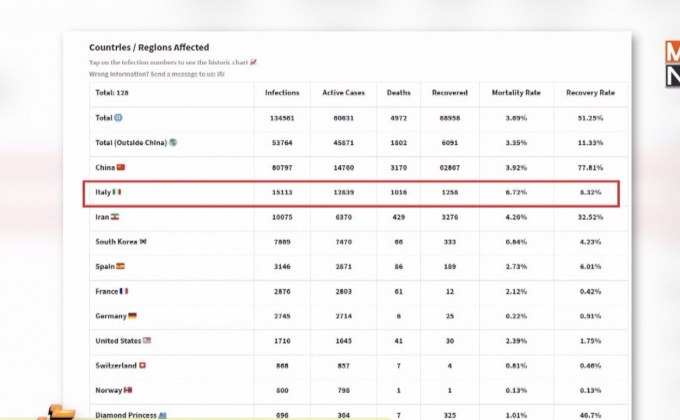Screen dimensions: 680x420
Task: Click the France flag icon
Action: click(124, 291)
